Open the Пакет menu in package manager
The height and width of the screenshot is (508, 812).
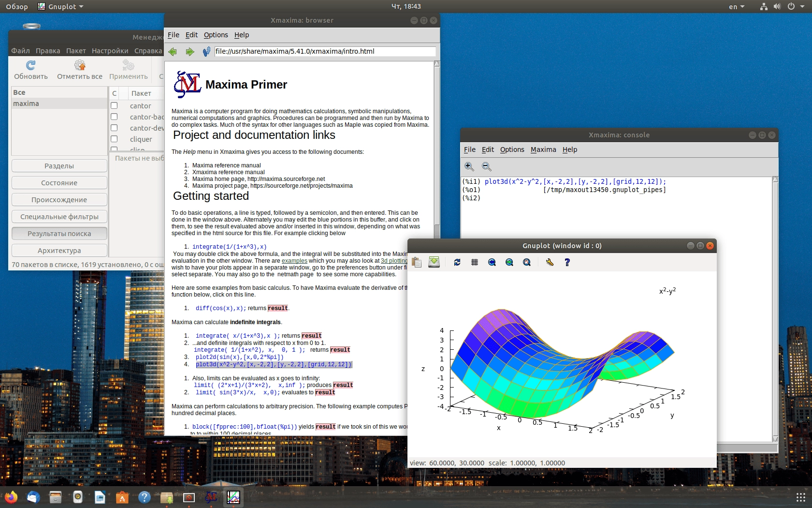coord(76,51)
